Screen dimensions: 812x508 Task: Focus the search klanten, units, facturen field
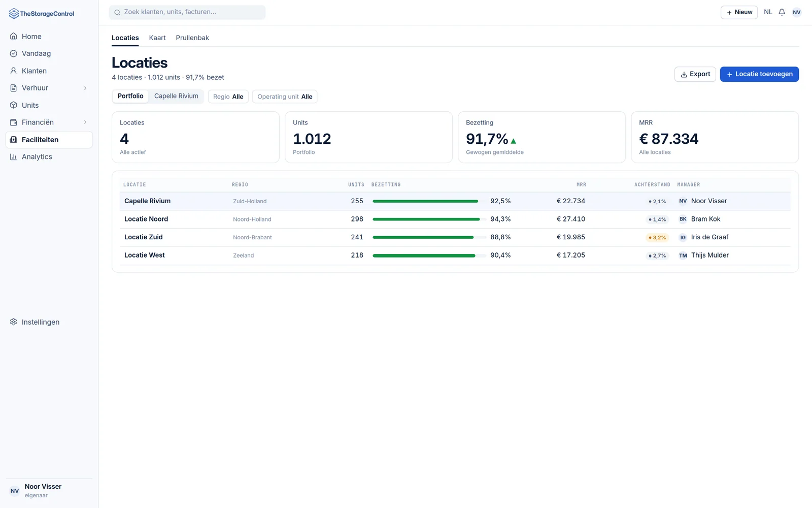pos(187,12)
